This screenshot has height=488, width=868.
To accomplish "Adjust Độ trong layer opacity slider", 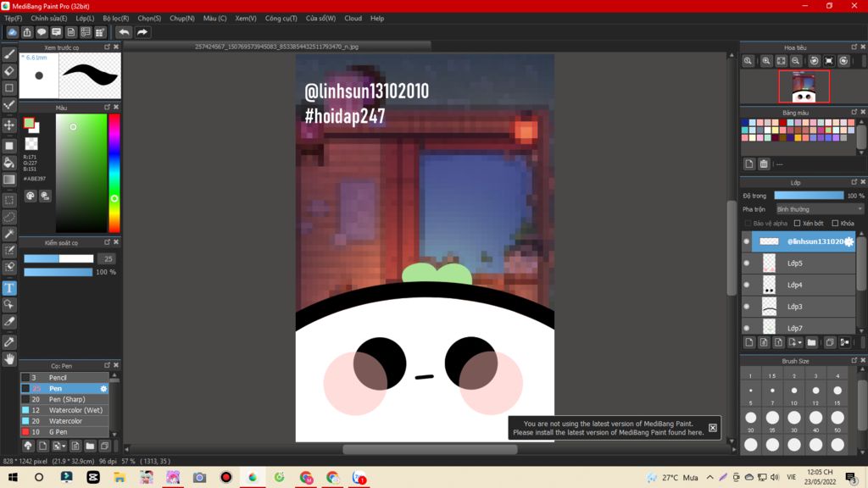I will click(x=809, y=196).
